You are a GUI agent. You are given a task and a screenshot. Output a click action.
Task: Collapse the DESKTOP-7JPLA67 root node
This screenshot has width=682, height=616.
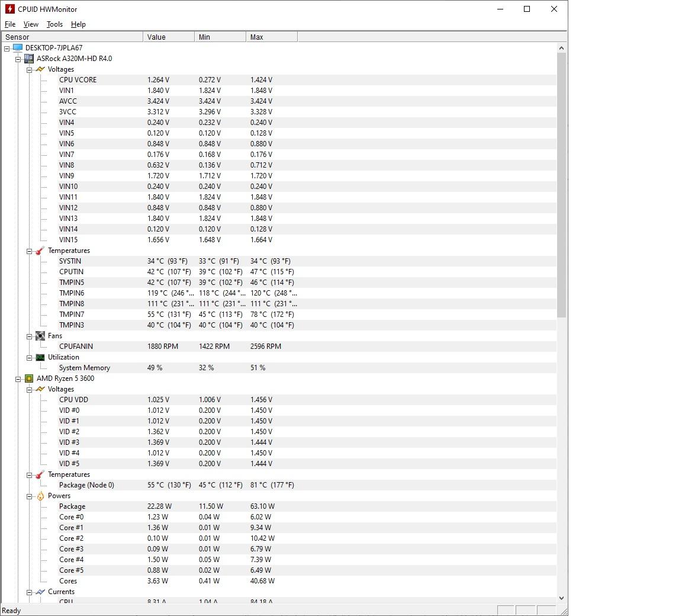[7, 49]
